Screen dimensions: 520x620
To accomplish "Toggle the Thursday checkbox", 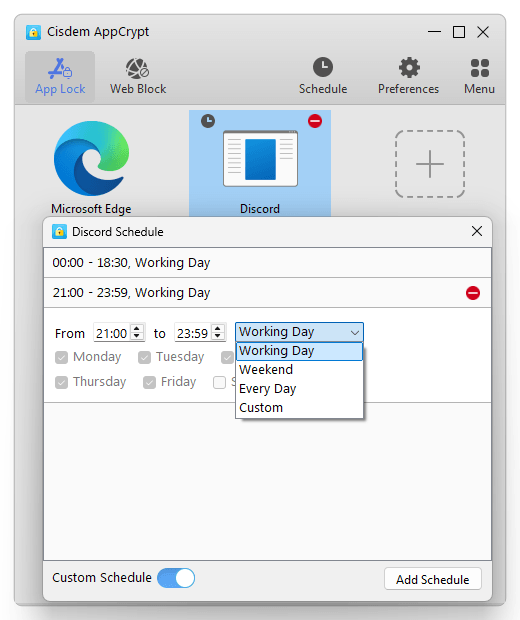I will [61, 382].
